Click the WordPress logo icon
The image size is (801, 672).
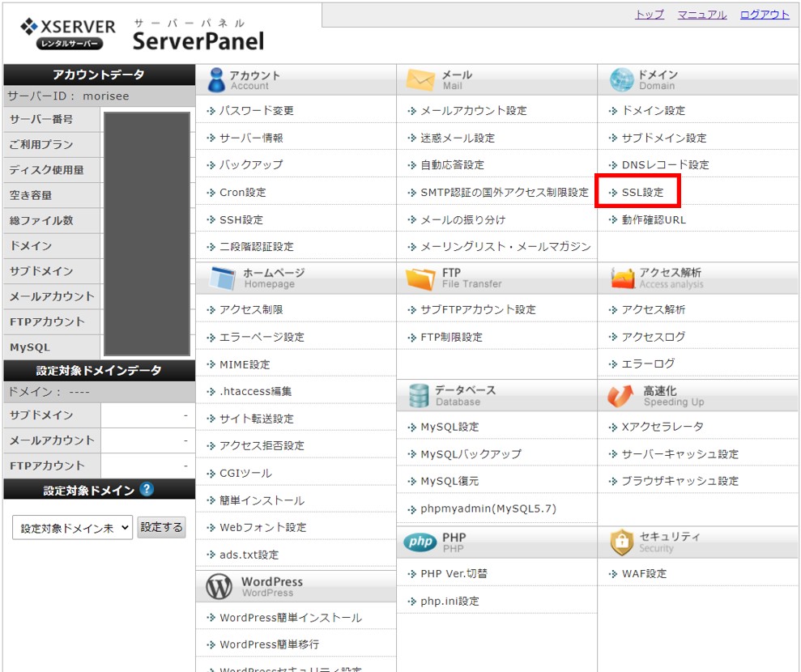pyautogui.click(x=219, y=587)
